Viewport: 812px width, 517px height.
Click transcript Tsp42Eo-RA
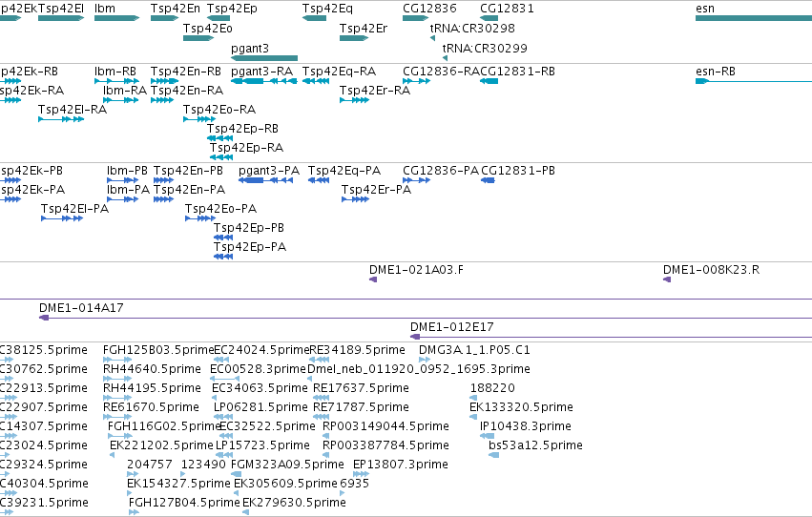tap(198, 119)
